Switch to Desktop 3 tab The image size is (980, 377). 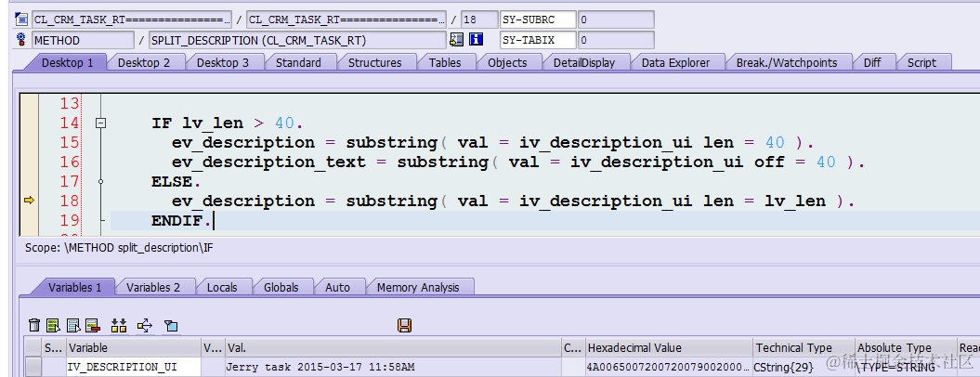point(223,62)
